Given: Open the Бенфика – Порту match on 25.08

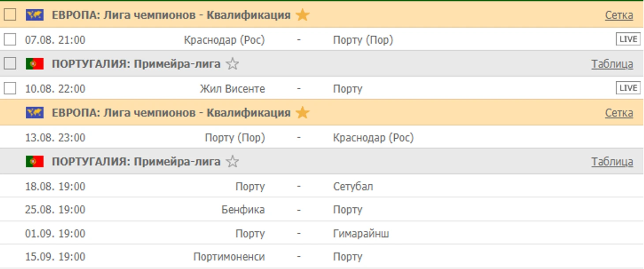Looking at the screenshot, I should (298, 209).
